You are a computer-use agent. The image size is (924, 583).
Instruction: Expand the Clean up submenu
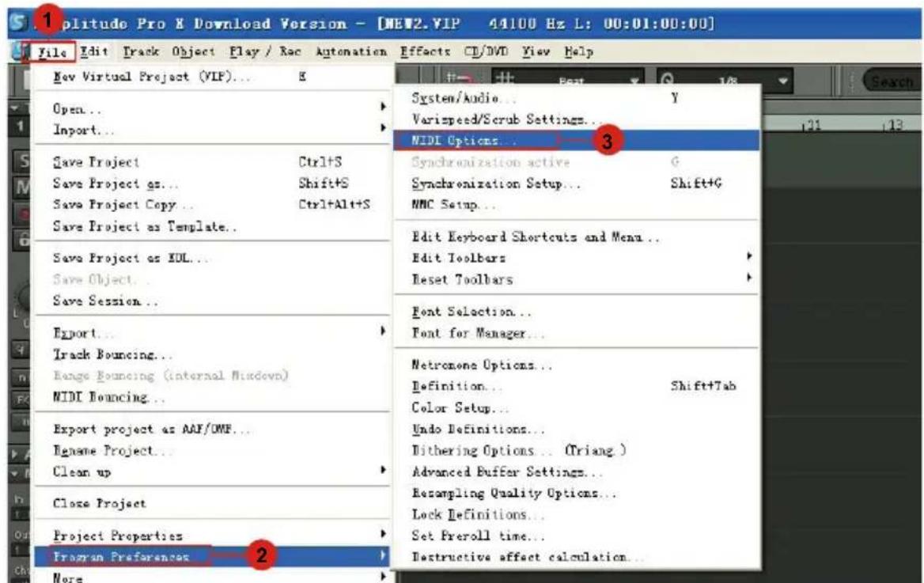point(212,471)
